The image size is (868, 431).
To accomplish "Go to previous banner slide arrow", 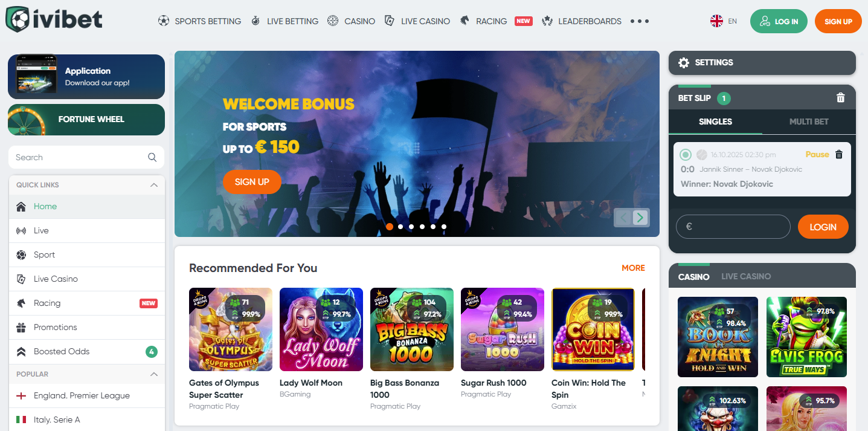I will pos(624,218).
